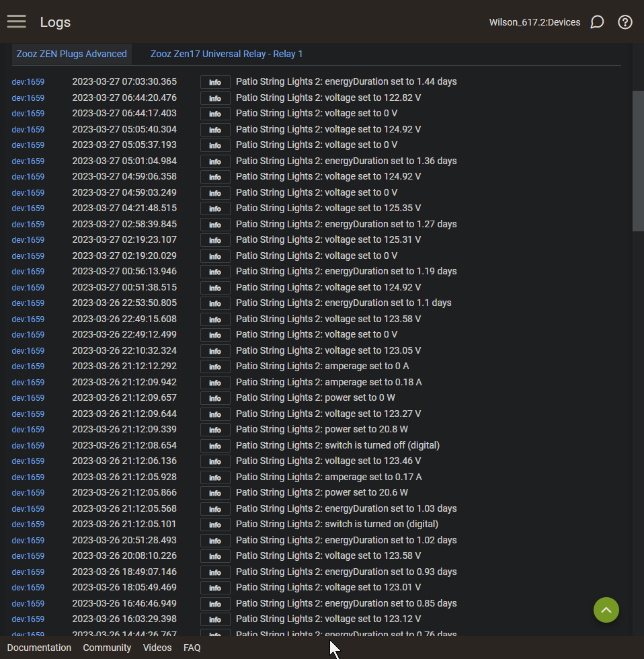644x659 pixels.
Task: Select timestamp 2023-03-27 04:21:48.515
Action: 124,208
